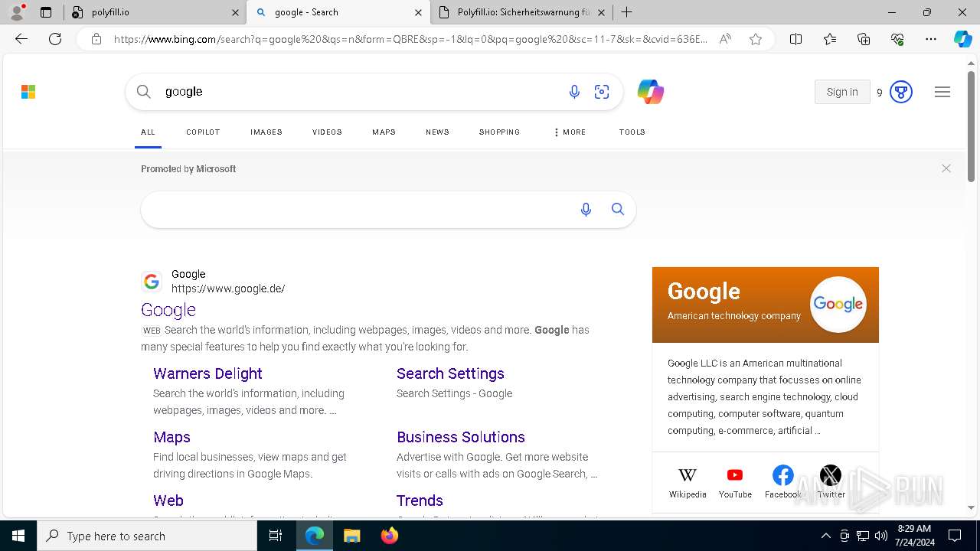Open the Trends sublink
The width and height of the screenshot is (980, 551).
(x=420, y=500)
